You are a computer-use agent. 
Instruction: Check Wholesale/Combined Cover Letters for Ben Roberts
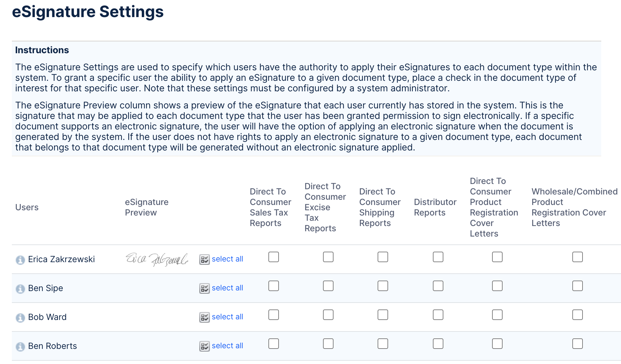(577, 344)
